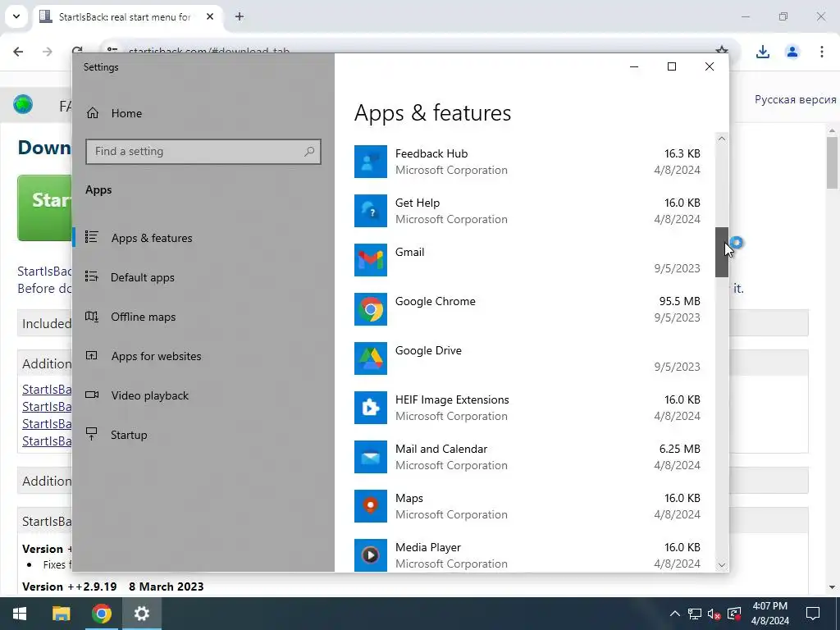Screen dimensions: 840x630
Task: Switch to the StartIsBack Chrome tab
Action: (x=124, y=17)
